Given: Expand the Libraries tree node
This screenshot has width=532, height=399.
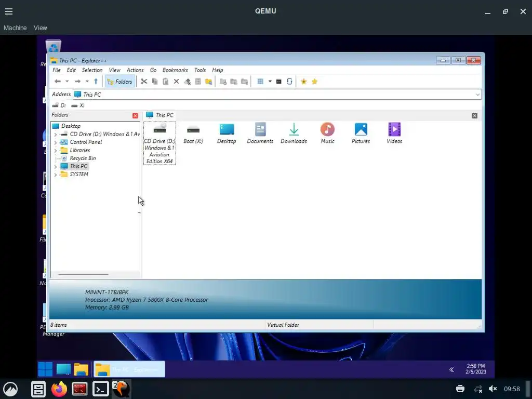Looking at the screenshot, I should click(x=56, y=150).
